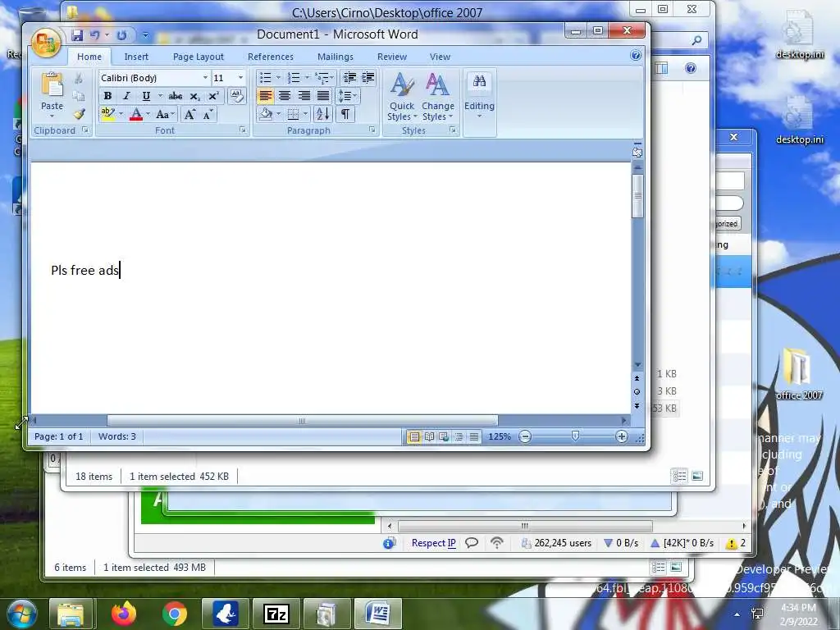
Task: Pick the text highlight color button
Action: 107,114
